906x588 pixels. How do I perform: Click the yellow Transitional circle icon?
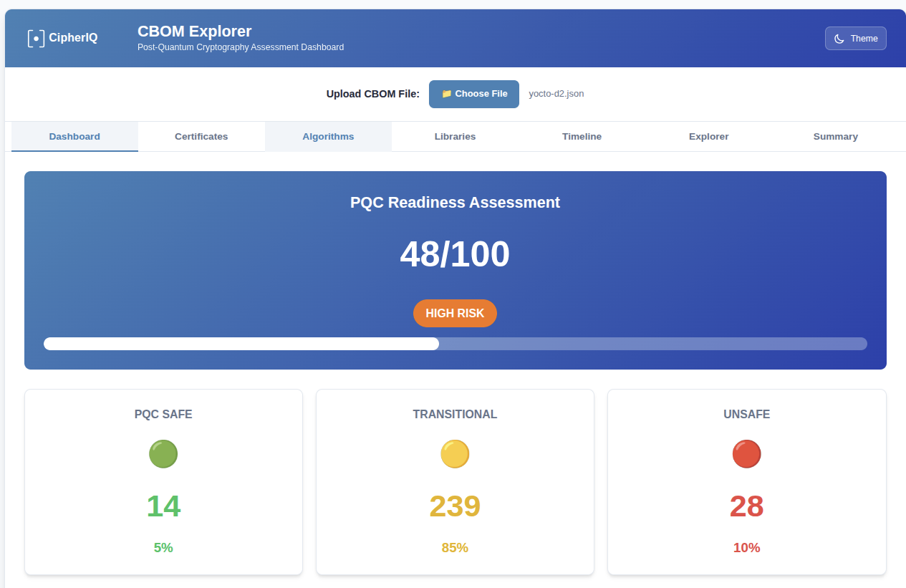pos(455,454)
